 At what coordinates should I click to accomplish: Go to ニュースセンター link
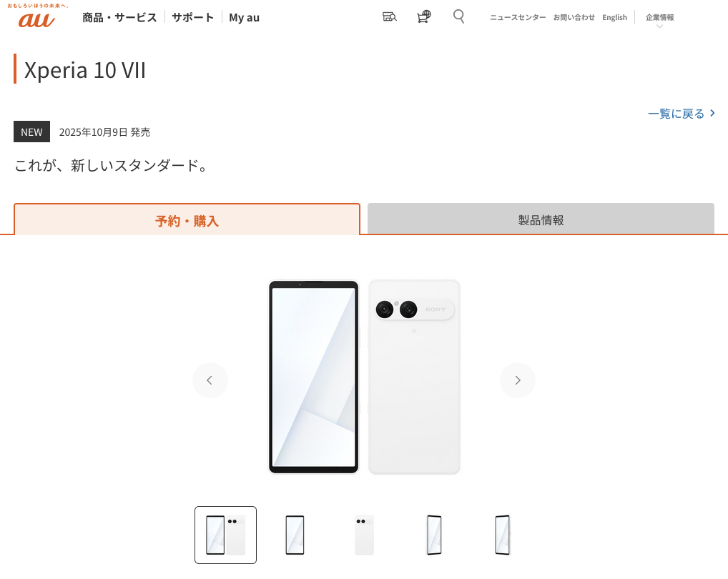point(518,17)
